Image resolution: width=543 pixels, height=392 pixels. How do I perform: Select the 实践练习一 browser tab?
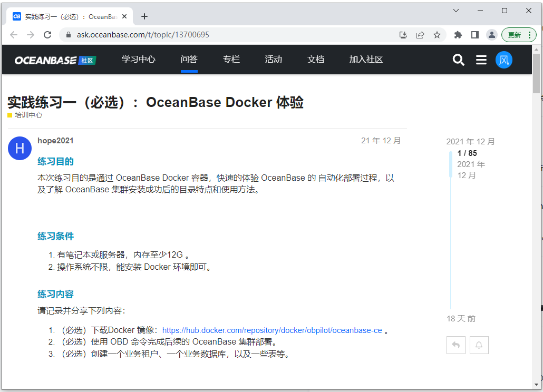[70, 16]
